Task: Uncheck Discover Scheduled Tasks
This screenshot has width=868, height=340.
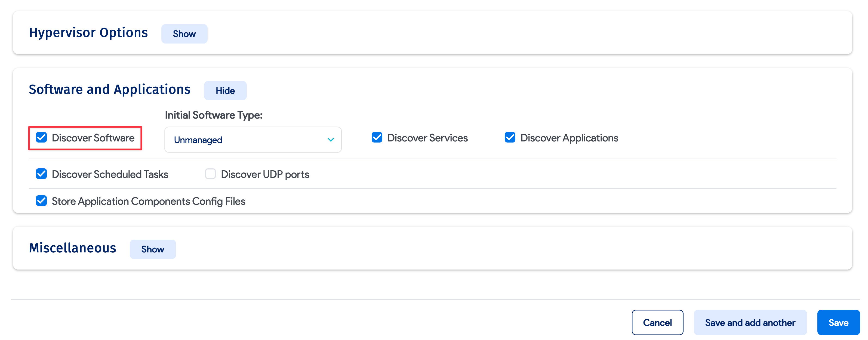Action: pos(41,174)
